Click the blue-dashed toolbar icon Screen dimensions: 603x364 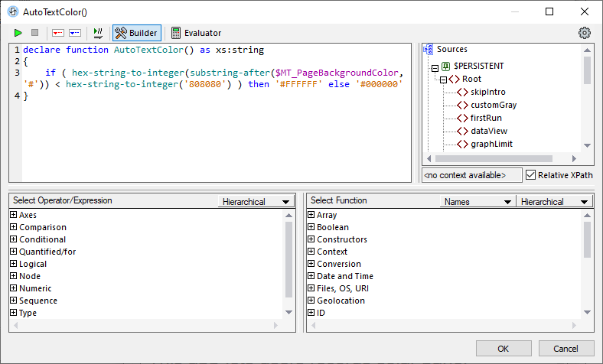[75, 33]
